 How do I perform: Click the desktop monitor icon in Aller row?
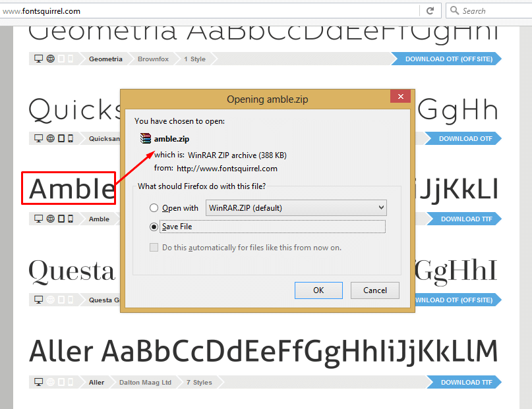(x=38, y=382)
